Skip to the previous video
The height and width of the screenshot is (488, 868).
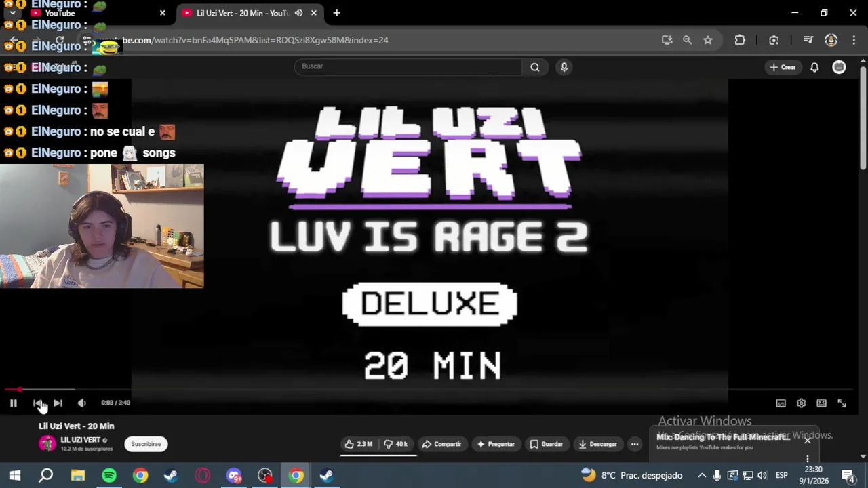37,403
